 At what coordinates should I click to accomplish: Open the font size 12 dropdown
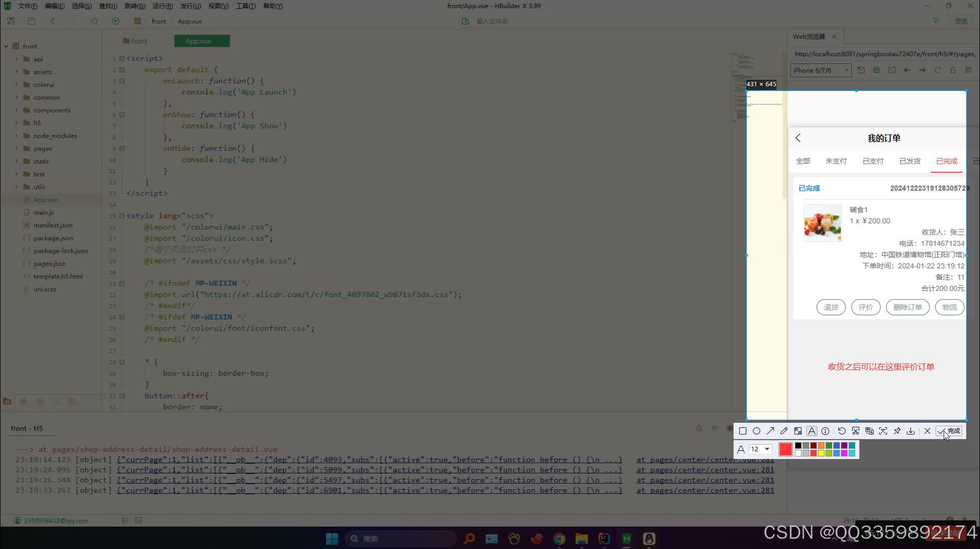pyautogui.click(x=760, y=449)
